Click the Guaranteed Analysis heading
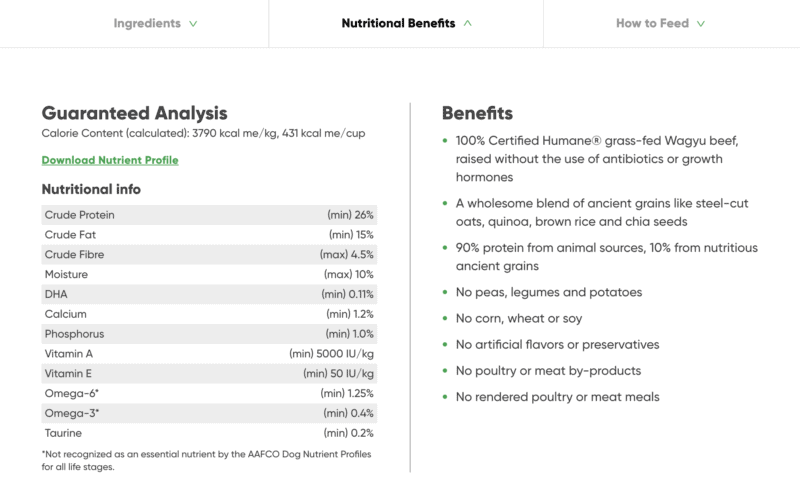This screenshot has width=800, height=497. click(x=134, y=113)
